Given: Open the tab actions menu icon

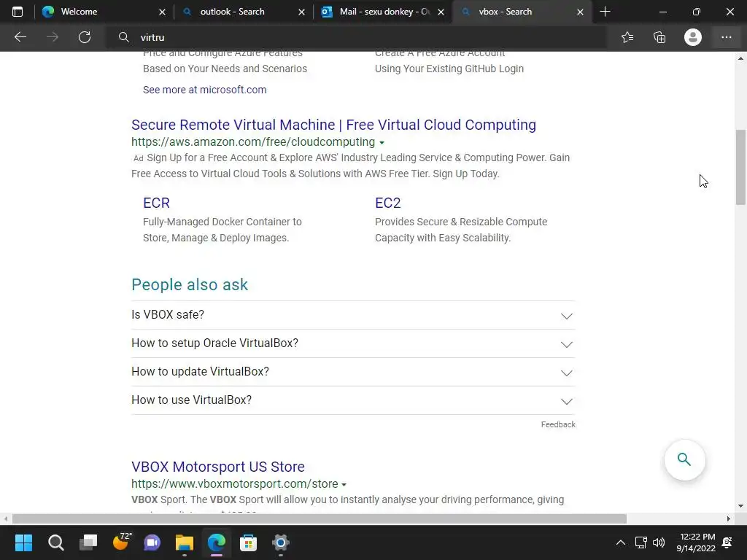Looking at the screenshot, I should (x=18, y=12).
